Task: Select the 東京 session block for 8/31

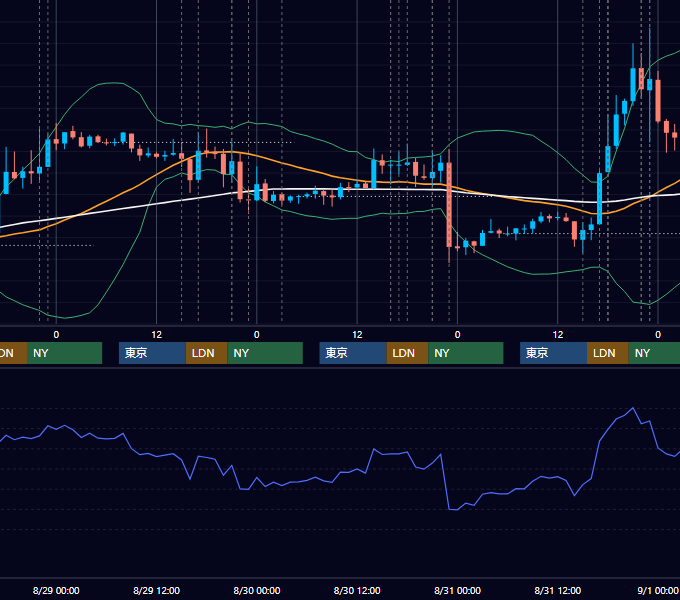Action: pyautogui.click(x=553, y=353)
